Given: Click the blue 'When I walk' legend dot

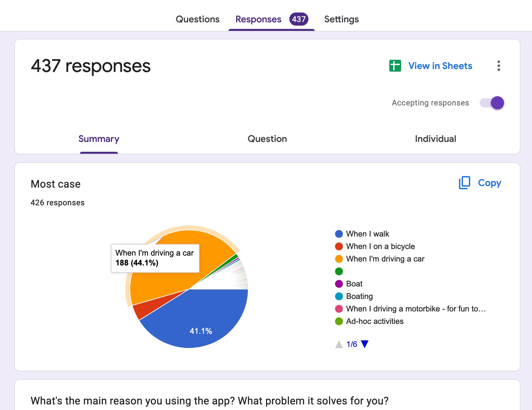Looking at the screenshot, I should [x=339, y=234].
